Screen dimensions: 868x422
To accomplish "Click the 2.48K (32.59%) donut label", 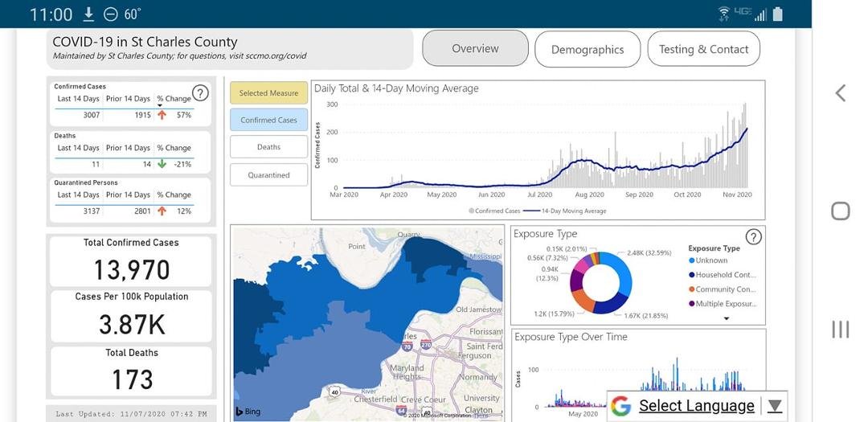I will click(x=649, y=253).
